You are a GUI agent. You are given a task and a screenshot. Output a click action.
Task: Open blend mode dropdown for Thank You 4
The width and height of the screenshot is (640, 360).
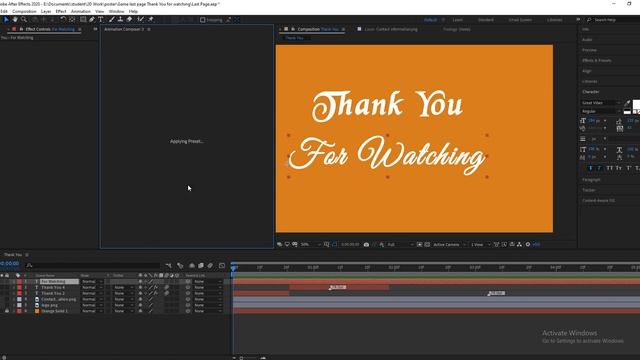click(x=91, y=287)
